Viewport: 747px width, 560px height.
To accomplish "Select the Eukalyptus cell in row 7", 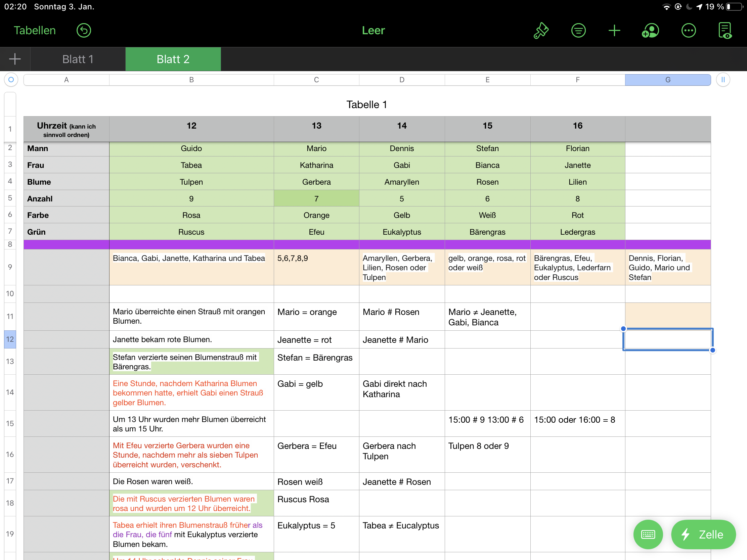I will pos(402,232).
